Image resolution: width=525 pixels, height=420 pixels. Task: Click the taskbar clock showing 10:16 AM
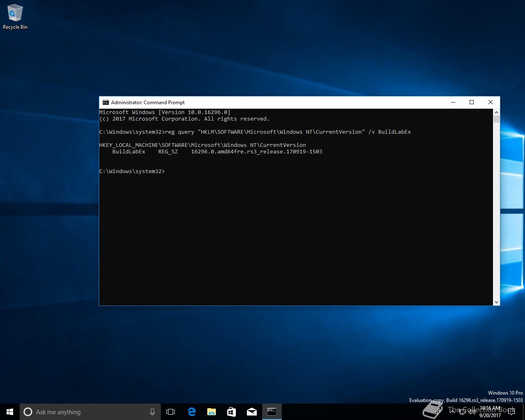[490, 412]
